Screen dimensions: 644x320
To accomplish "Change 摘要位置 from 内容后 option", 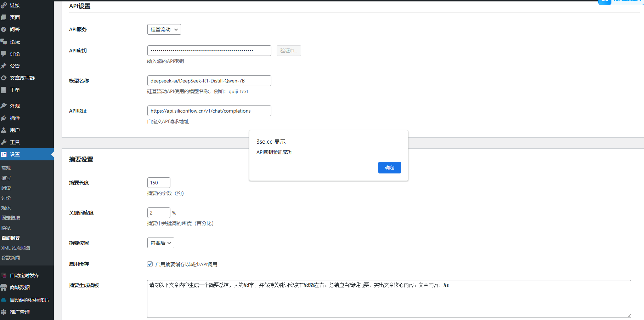I will click(x=160, y=243).
